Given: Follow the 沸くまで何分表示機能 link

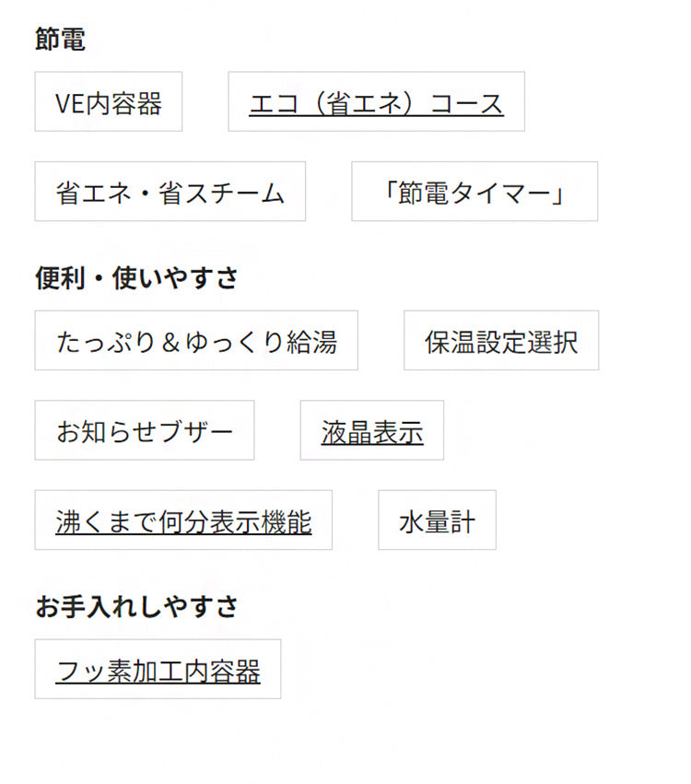Looking at the screenshot, I should [183, 521].
